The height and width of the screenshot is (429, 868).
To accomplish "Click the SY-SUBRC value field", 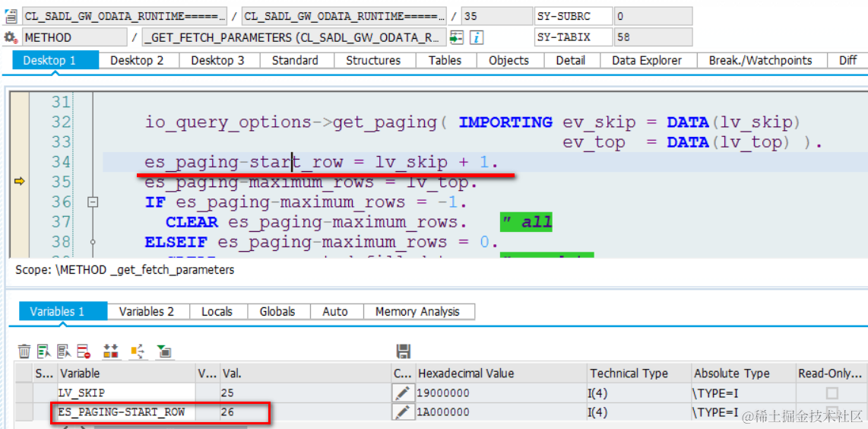I will 653,16.
